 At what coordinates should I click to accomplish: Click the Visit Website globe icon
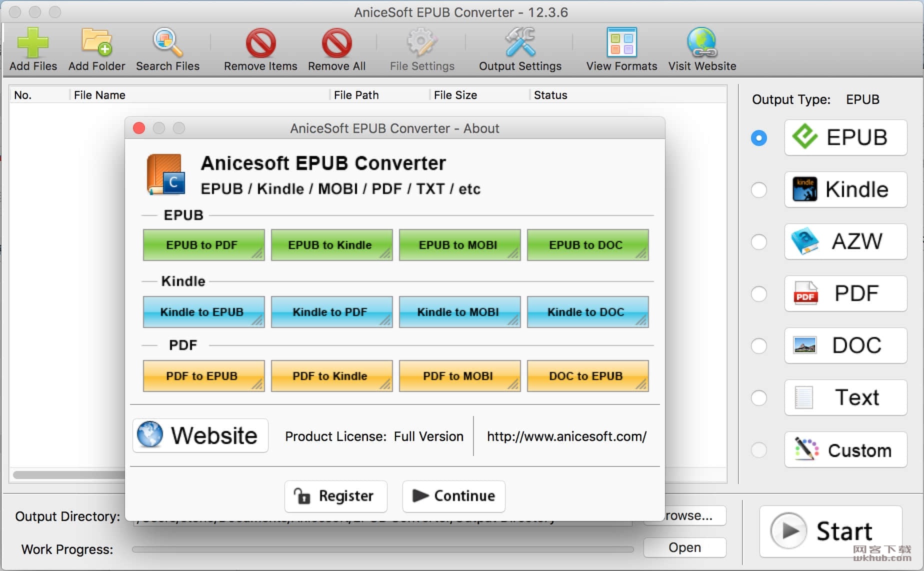(x=702, y=42)
